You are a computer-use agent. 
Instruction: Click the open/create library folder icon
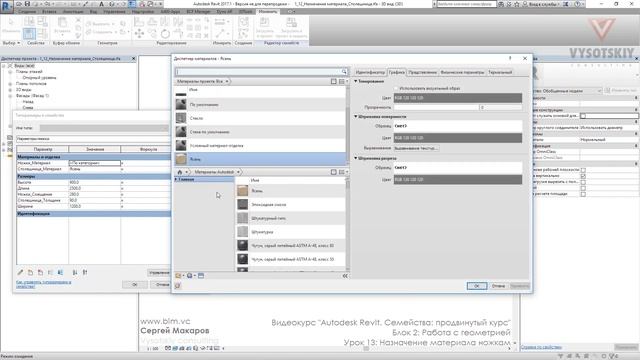(179, 276)
